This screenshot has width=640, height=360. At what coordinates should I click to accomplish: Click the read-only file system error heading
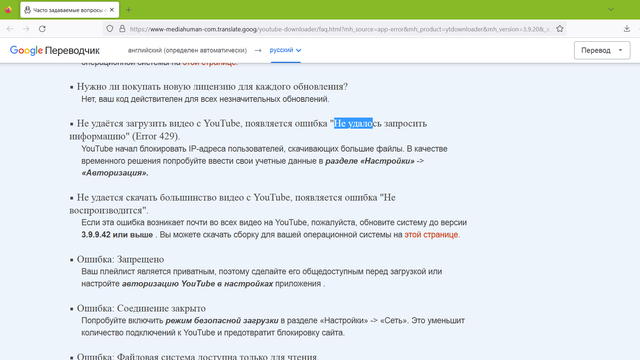click(198, 356)
